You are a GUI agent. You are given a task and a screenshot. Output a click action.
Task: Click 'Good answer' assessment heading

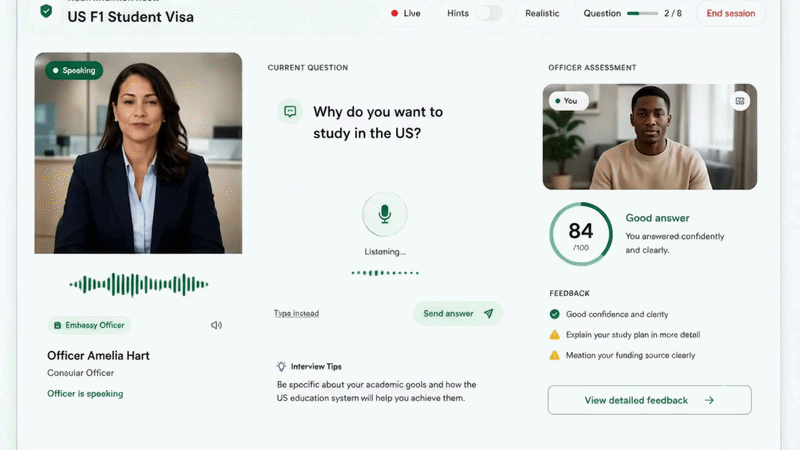657,218
